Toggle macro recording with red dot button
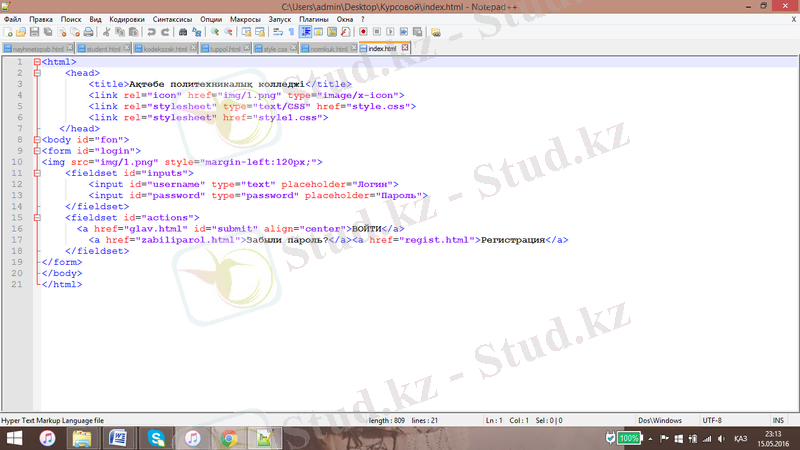Viewport: 800px width, 450px height. coord(363,32)
